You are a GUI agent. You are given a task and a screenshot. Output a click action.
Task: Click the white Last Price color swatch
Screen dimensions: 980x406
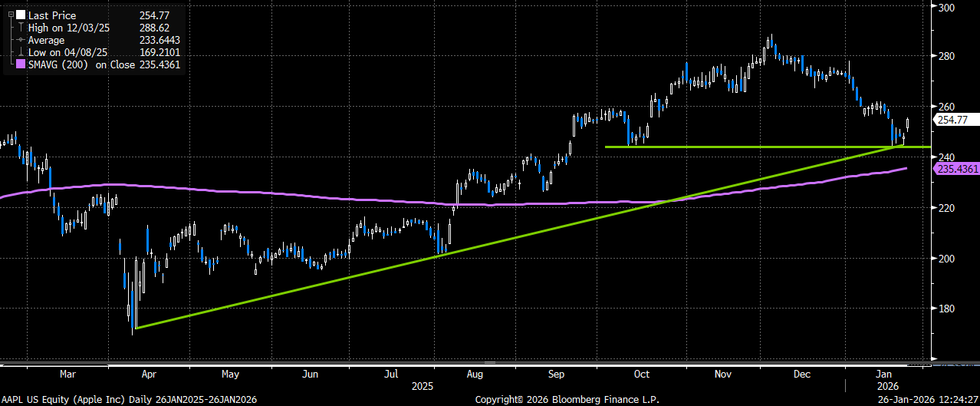(x=21, y=15)
